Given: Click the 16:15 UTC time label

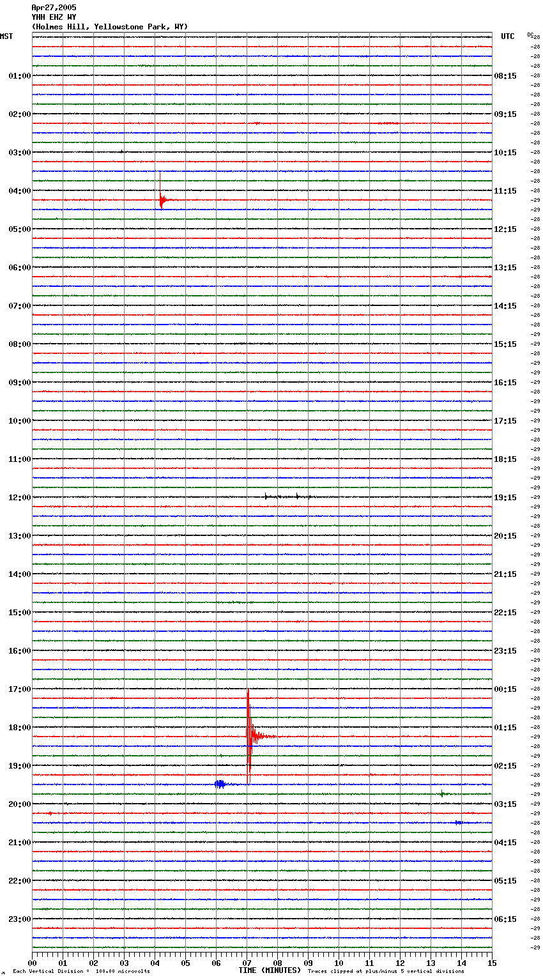Looking at the screenshot, I should click(505, 383).
